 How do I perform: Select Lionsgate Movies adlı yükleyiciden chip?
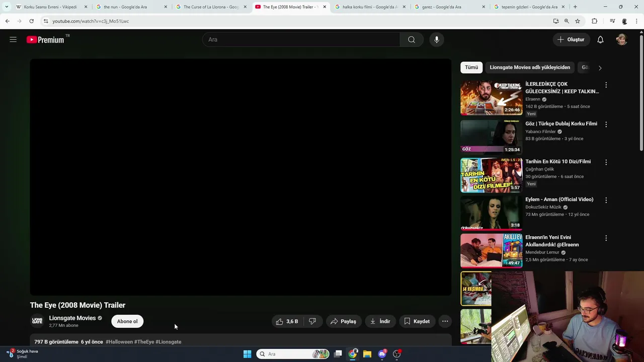tap(530, 67)
